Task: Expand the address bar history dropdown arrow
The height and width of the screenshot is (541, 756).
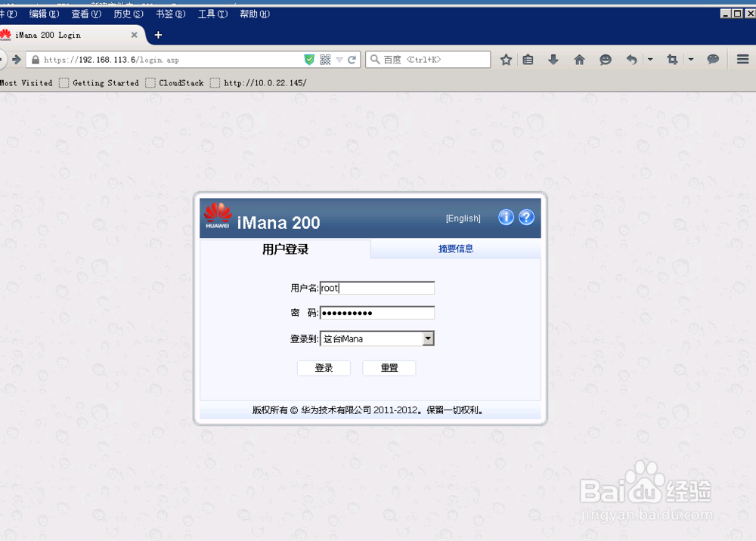Action: (339, 60)
